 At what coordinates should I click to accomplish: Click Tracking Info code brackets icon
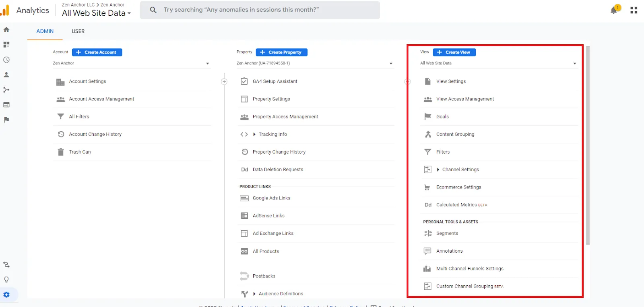point(244,134)
